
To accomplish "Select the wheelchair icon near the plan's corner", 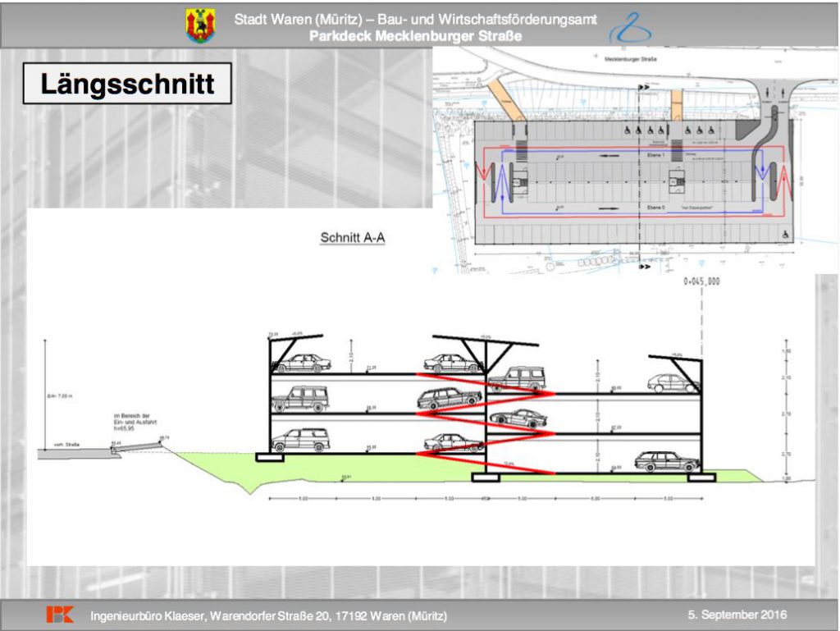I will [x=784, y=234].
